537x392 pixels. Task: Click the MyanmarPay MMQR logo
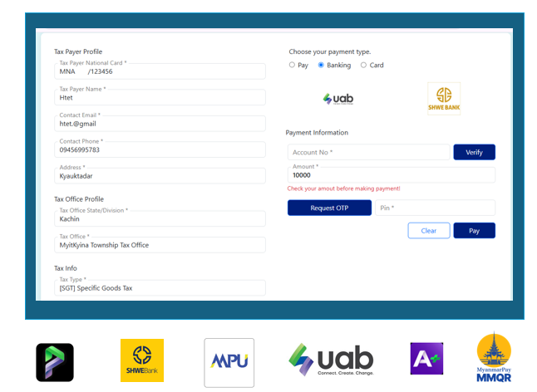coord(493,358)
